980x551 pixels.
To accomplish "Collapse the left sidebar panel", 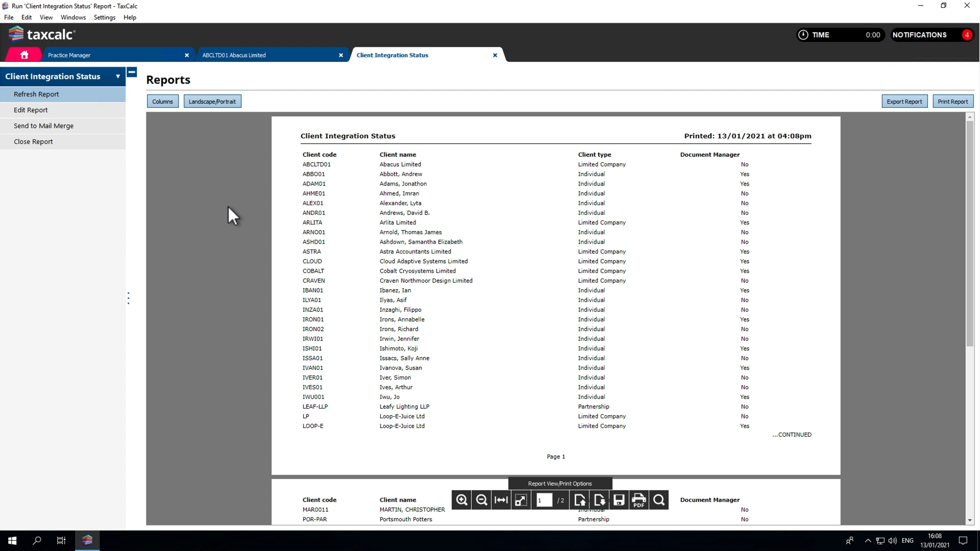I will 132,72.
